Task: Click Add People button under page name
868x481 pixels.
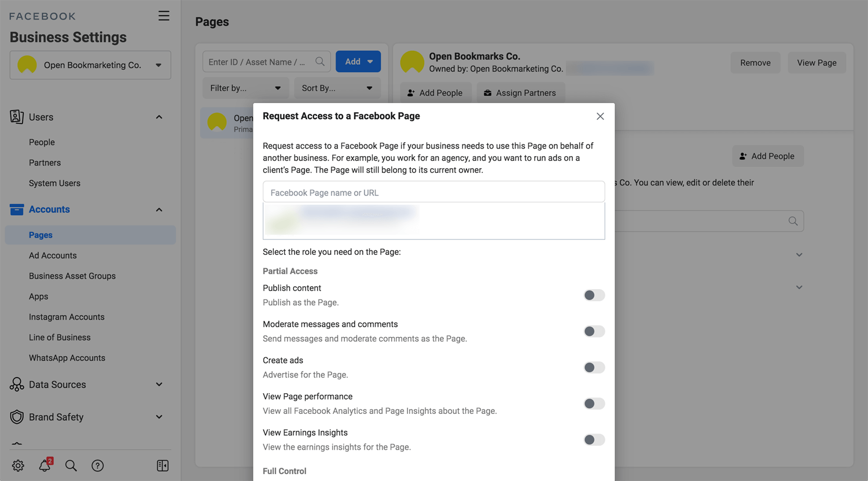Action: point(435,92)
